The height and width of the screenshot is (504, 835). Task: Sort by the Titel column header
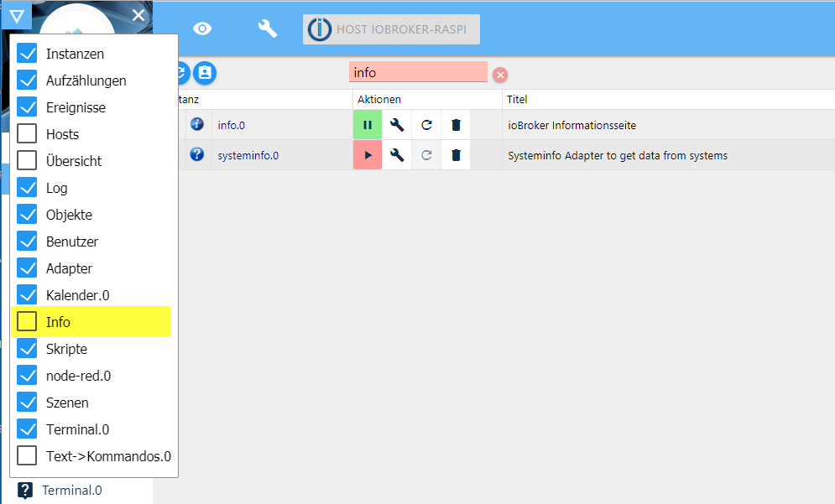point(518,99)
